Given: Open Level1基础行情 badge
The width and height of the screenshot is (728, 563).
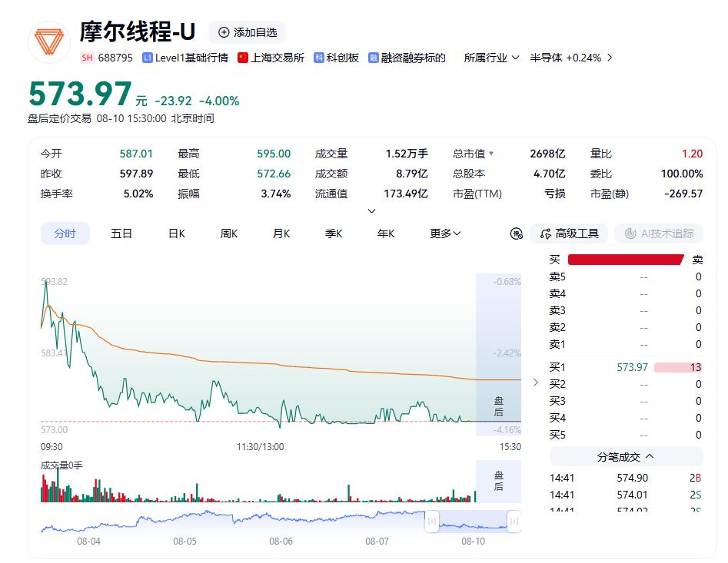Looking at the screenshot, I should [x=185, y=58].
